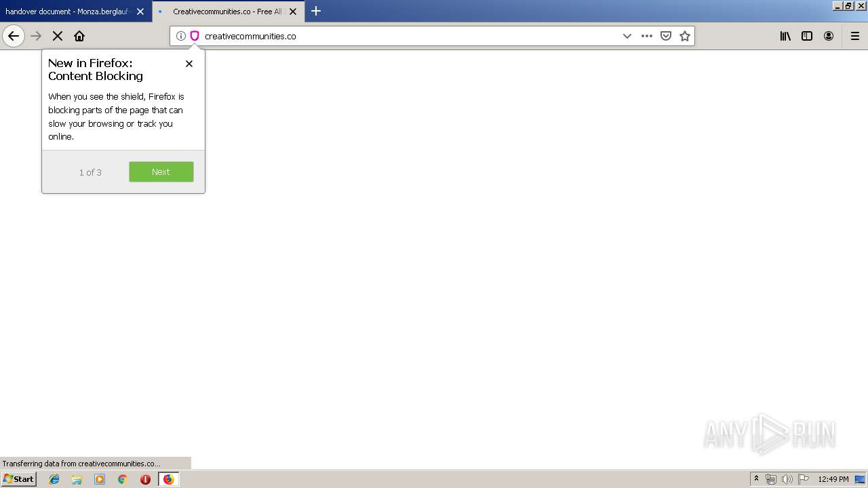The height and width of the screenshot is (488, 868).
Task: Open the Firefox home page
Action: point(79,36)
